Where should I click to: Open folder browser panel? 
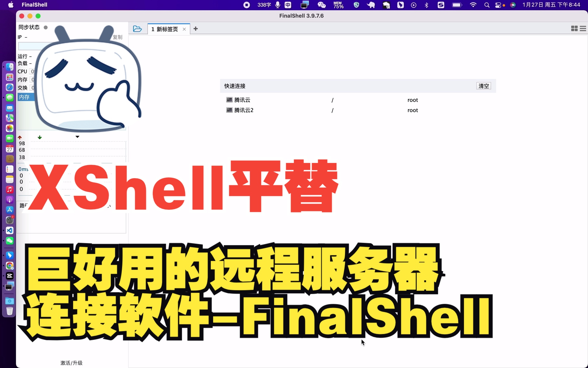[x=137, y=28]
